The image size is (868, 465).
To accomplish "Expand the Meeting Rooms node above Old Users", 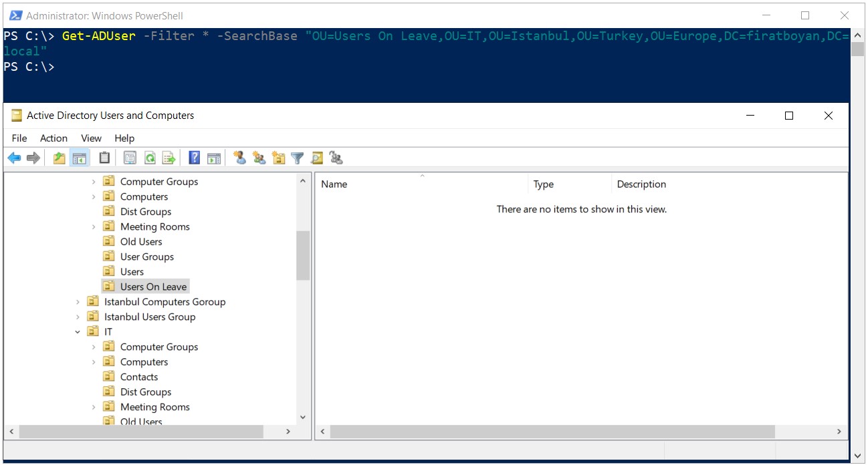I will click(x=94, y=227).
